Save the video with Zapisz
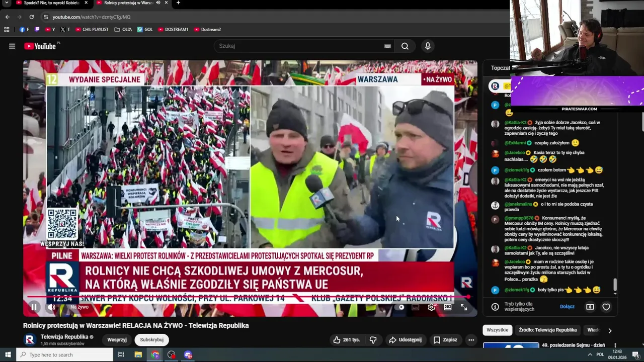Screen dimensions: 644x362 (x=445, y=340)
